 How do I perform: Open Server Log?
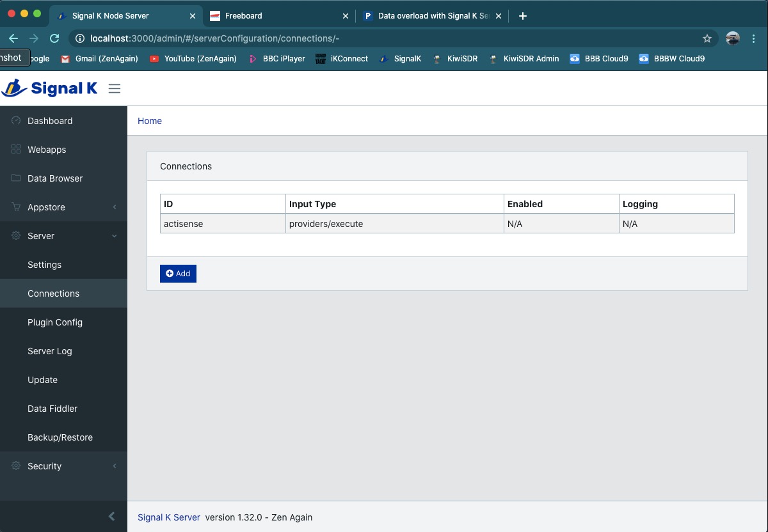[63, 351]
